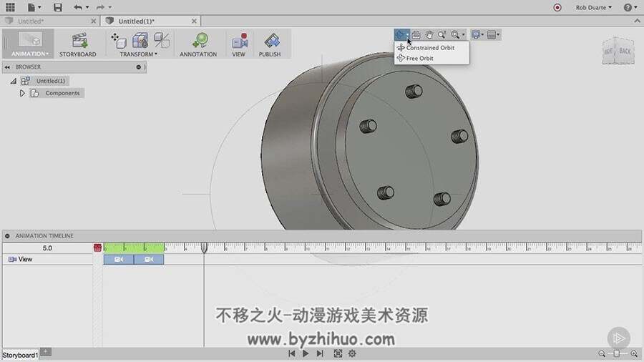Screen dimensions: 644x362
Task: Open the Help menu
Action: coord(630,7)
